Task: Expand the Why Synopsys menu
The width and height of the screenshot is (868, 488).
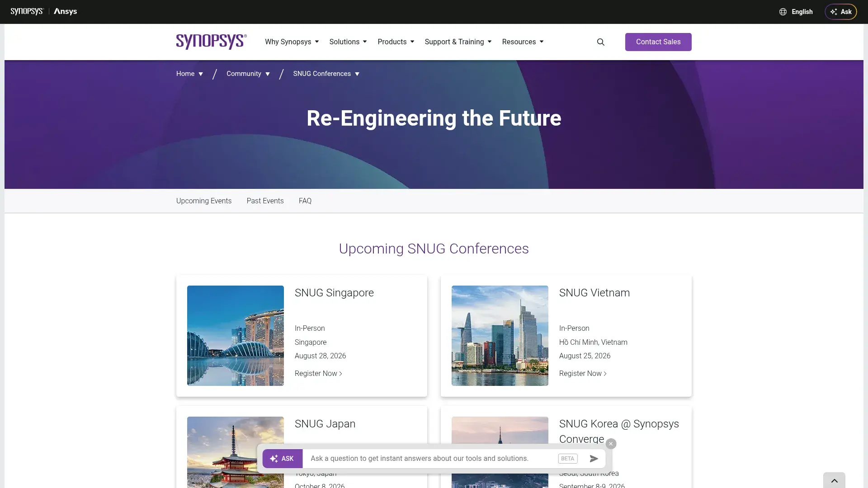Action: tap(292, 42)
